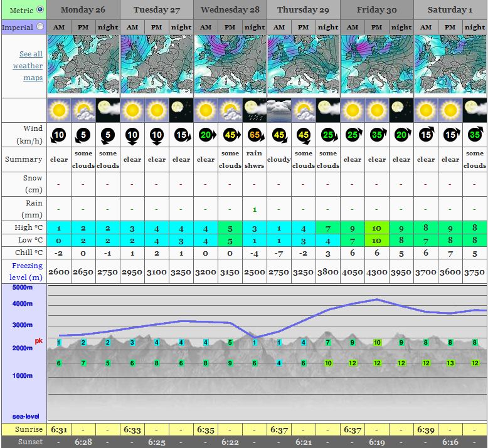Click Tuesday night clear moon icon
488x448 pixels.
(181, 110)
